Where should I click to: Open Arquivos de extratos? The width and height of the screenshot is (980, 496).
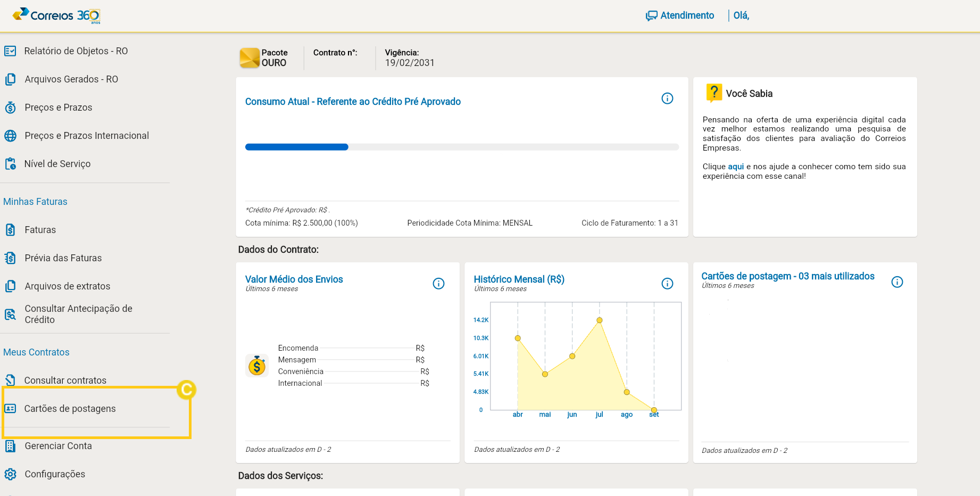(68, 286)
